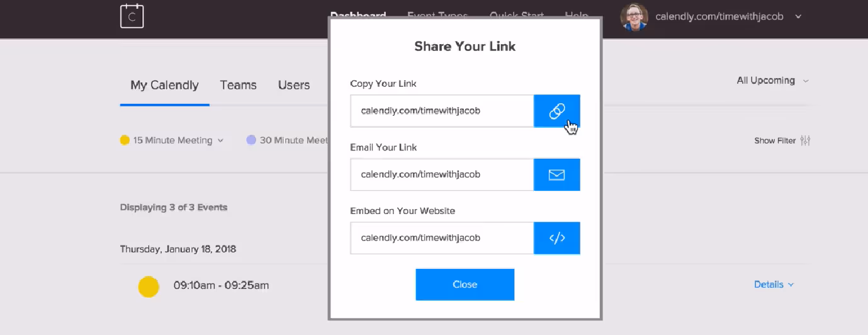
Task: Open the Calendly logo home icon
Action: click(x=132, y=16)
